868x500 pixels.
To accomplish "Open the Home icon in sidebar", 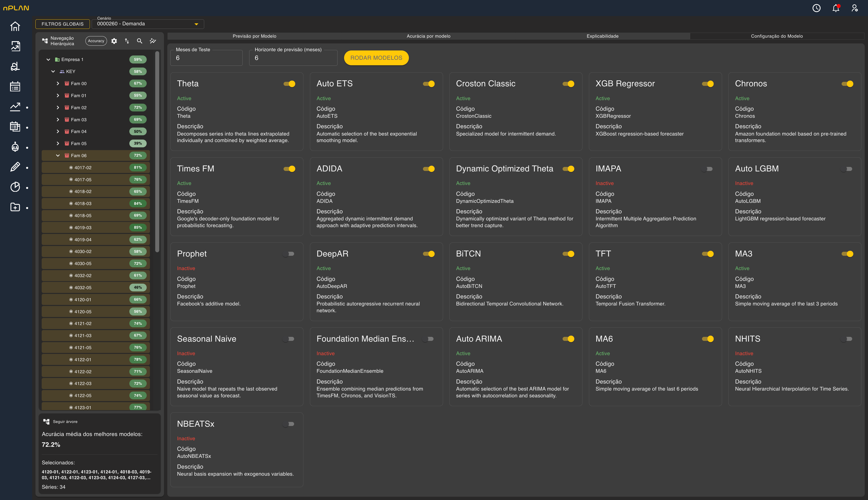I will [15, 26].
